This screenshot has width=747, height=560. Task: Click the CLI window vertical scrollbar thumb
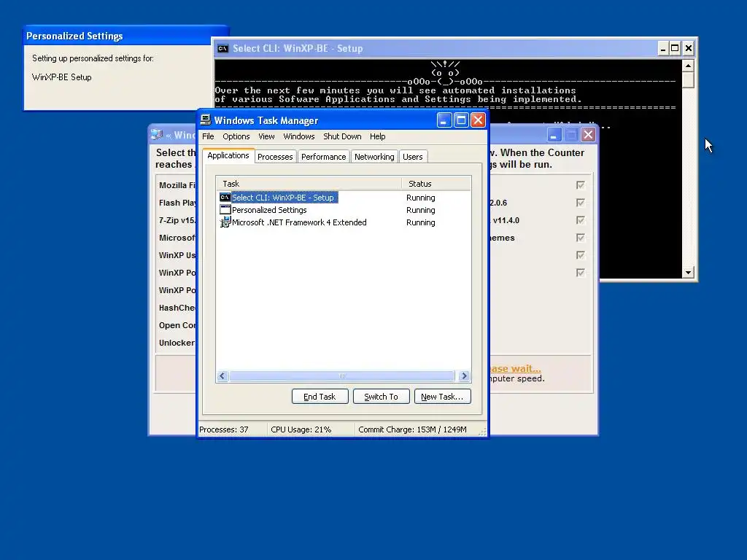point(688,79)
